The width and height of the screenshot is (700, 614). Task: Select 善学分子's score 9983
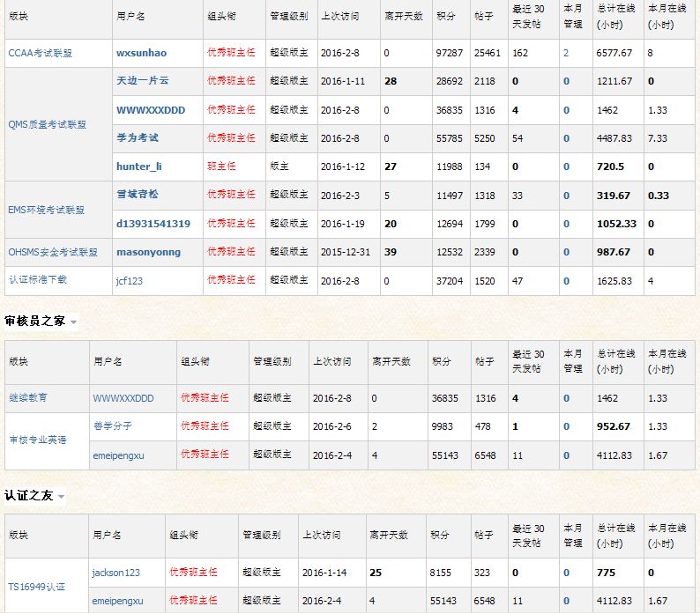click(x=442, y=426)
